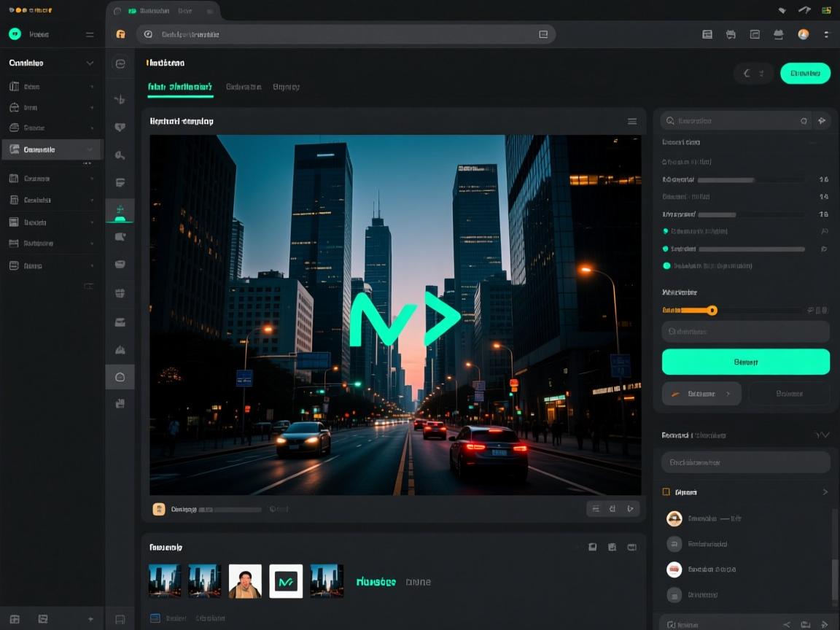Screen dimensions: 840x630
Task: Click the green circle logo in sidebar header
Action: tap(15, 34)
